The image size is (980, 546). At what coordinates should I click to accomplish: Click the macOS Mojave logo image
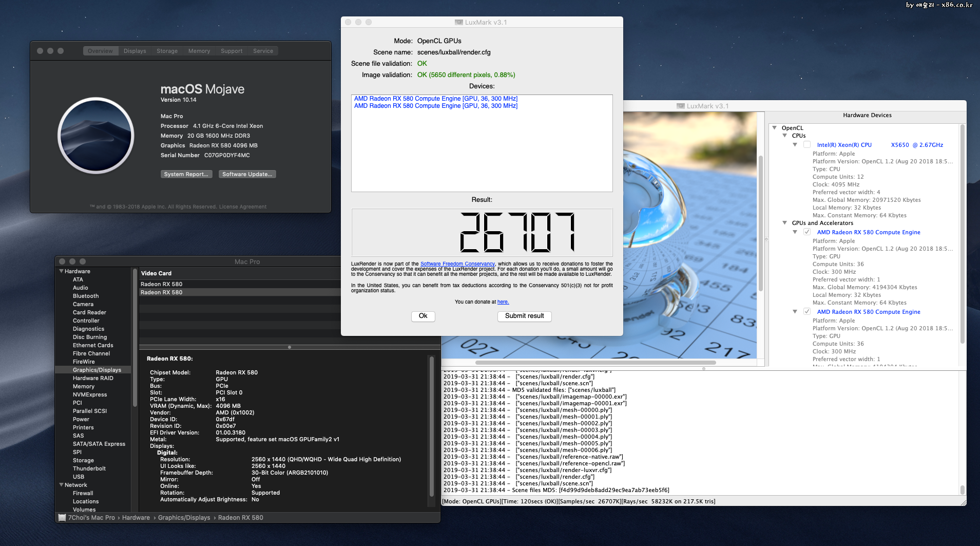coord(96,136)
